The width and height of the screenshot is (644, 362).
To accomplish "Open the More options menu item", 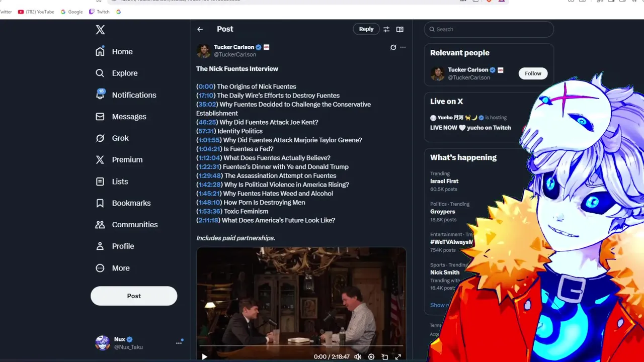I will point(113,268).
